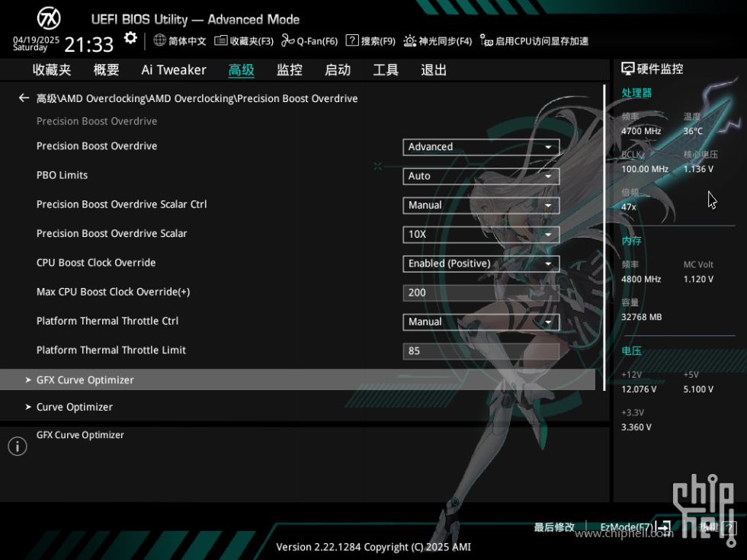Click the main panel vertical scrollbar

point(604,238)
